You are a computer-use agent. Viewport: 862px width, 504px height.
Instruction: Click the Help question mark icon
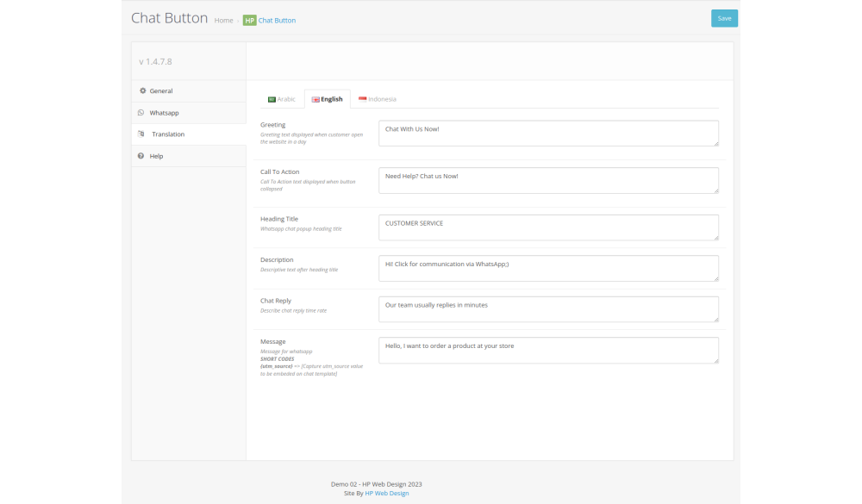coord(141,156)
